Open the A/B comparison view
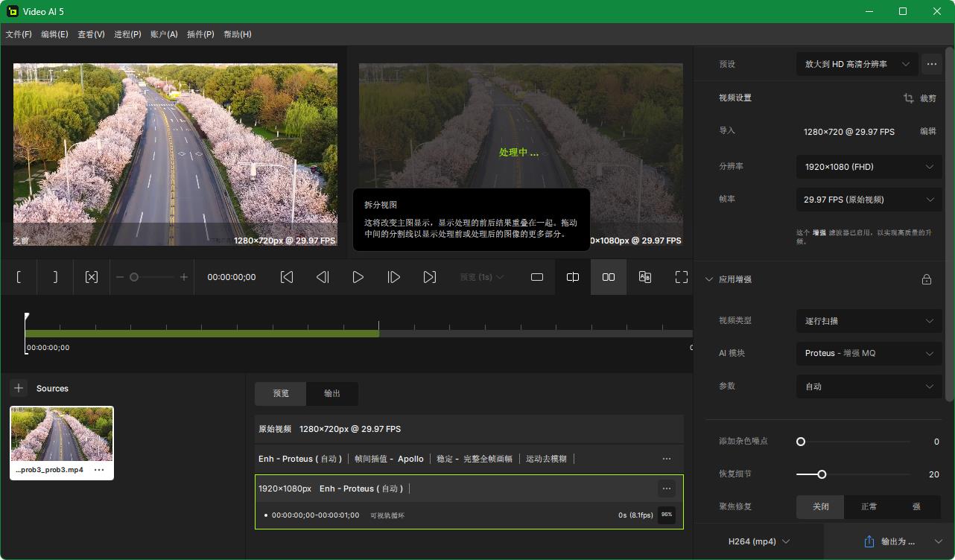The height and width of the screenshot is (560, 955). click(645, 277)
